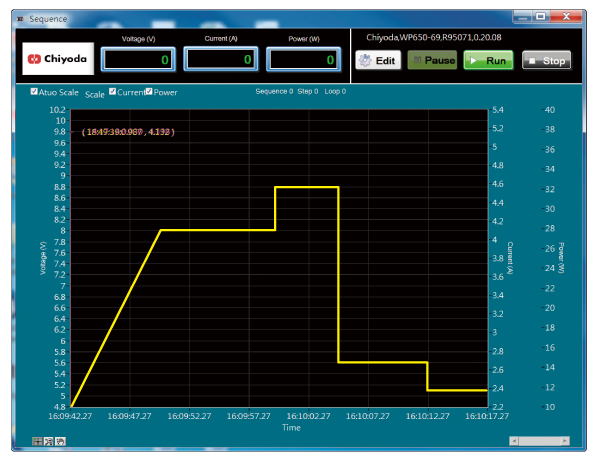Select the graph zoom tool icon

(46, 440)
